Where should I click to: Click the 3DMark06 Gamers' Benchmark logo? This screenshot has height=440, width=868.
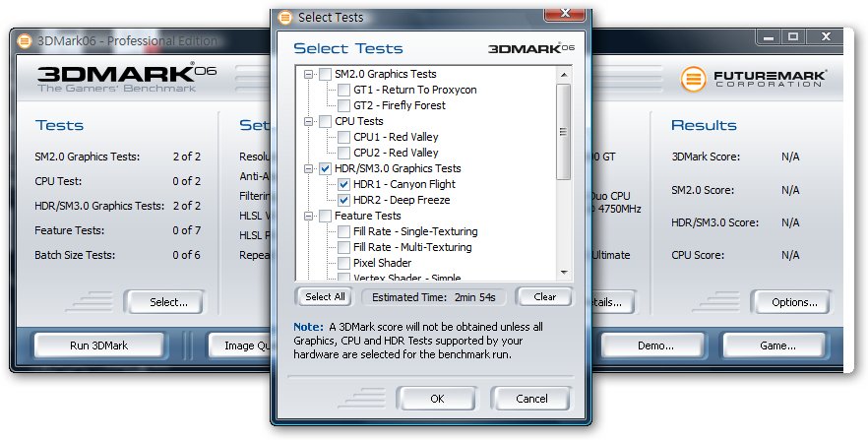[x=126, y=79]
